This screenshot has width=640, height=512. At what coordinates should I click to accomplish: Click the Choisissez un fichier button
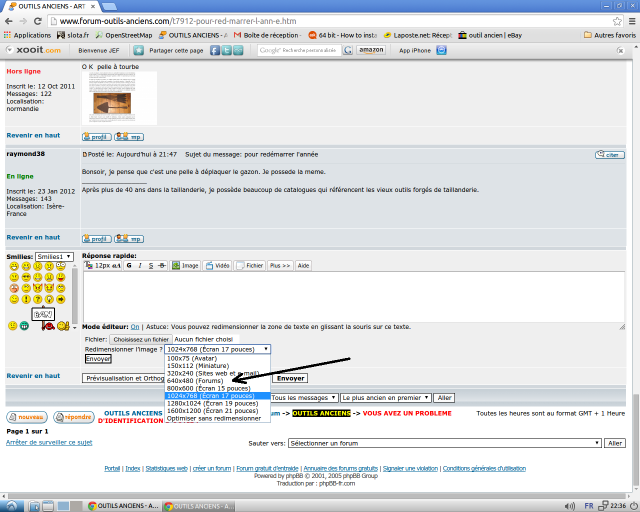click(x=141, y=339)
